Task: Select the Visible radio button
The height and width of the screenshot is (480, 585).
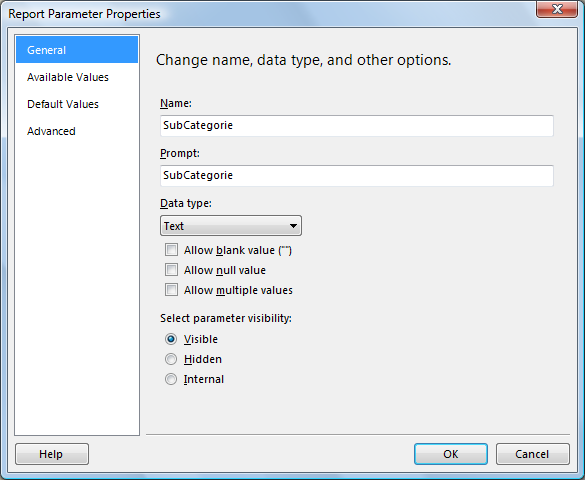Action: (x=171, y=339)
